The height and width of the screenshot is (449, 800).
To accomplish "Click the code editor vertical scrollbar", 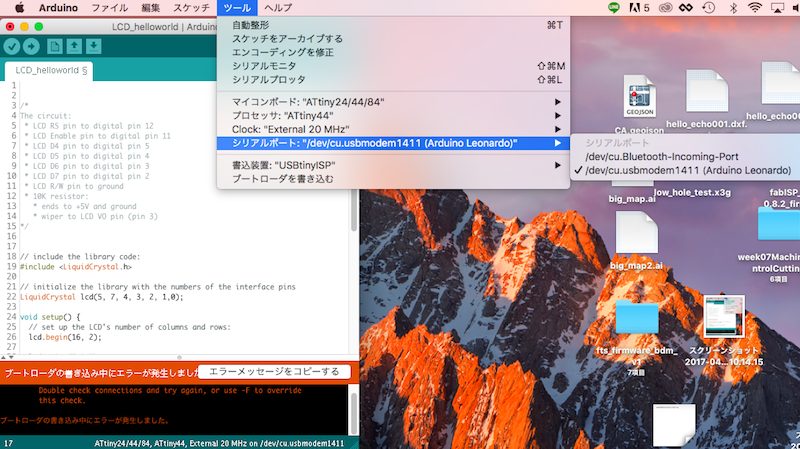I will point(354,212).
